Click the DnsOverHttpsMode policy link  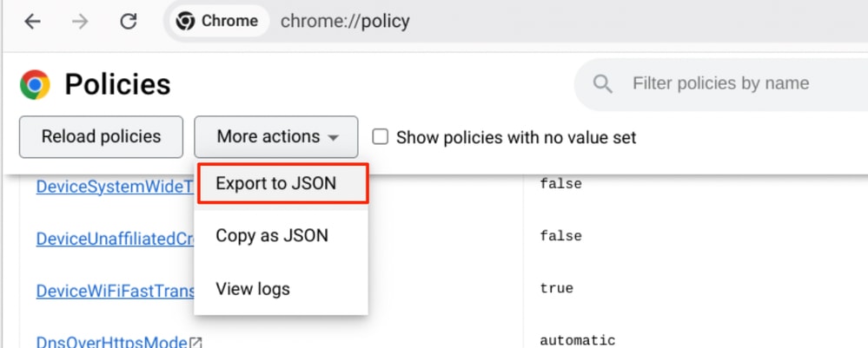coord(111,342)
